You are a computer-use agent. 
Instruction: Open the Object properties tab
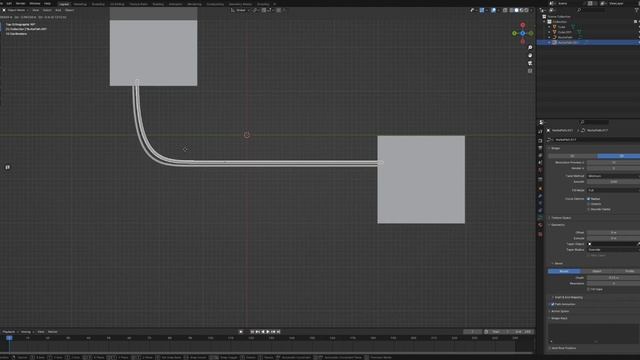pyautogui.click(x=540, y=189)
